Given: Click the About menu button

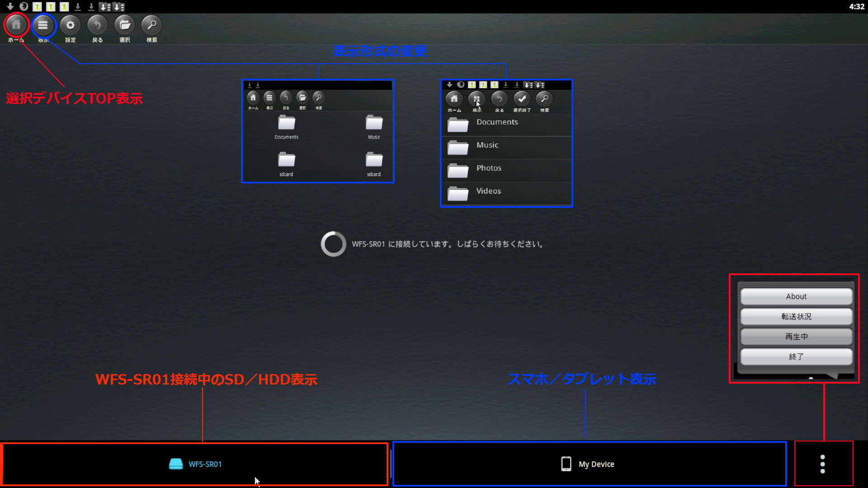Looking at the screenshot, I should coord(796,296).
